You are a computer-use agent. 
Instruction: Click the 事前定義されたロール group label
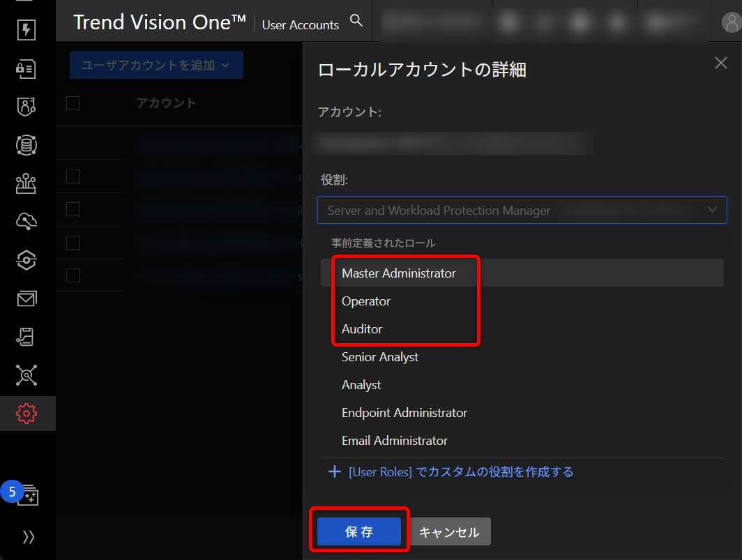point(384,243)
